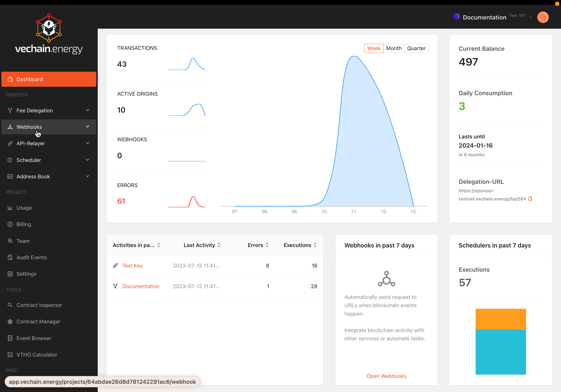Go to the Dashboard menu item
The image size is (561, 392).
[x=49, y=79]
